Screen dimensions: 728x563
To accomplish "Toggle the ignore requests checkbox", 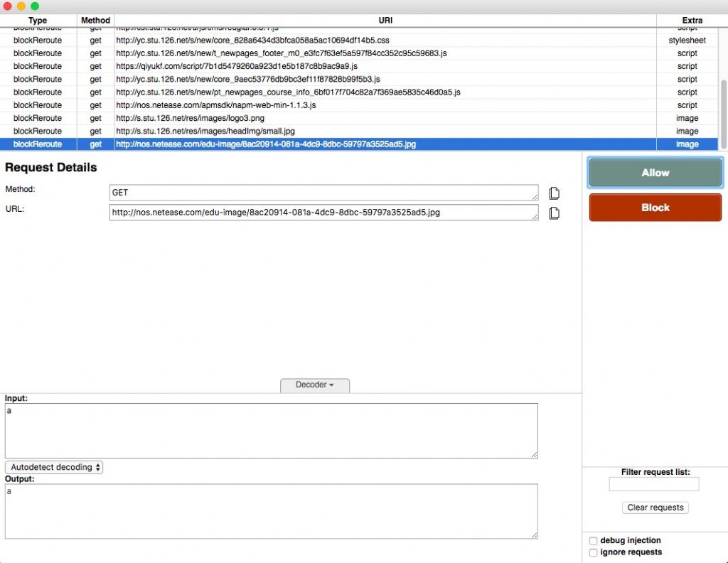I will click(x=594, y=552).
